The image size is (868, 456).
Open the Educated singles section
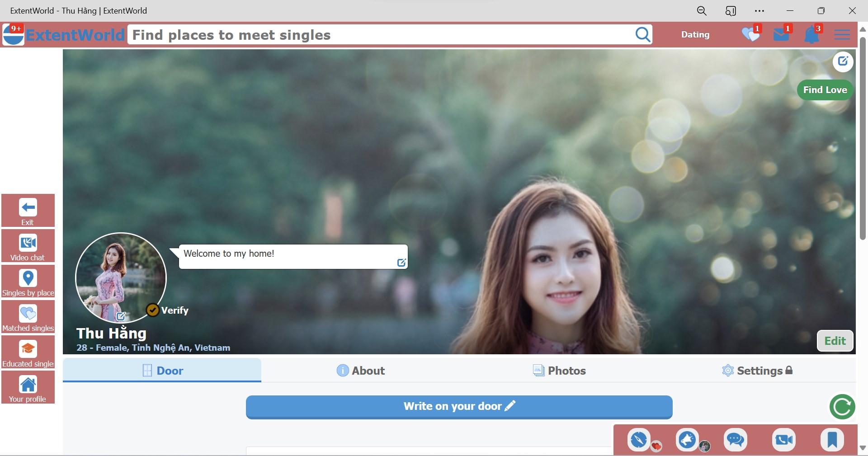click(28, 352)
